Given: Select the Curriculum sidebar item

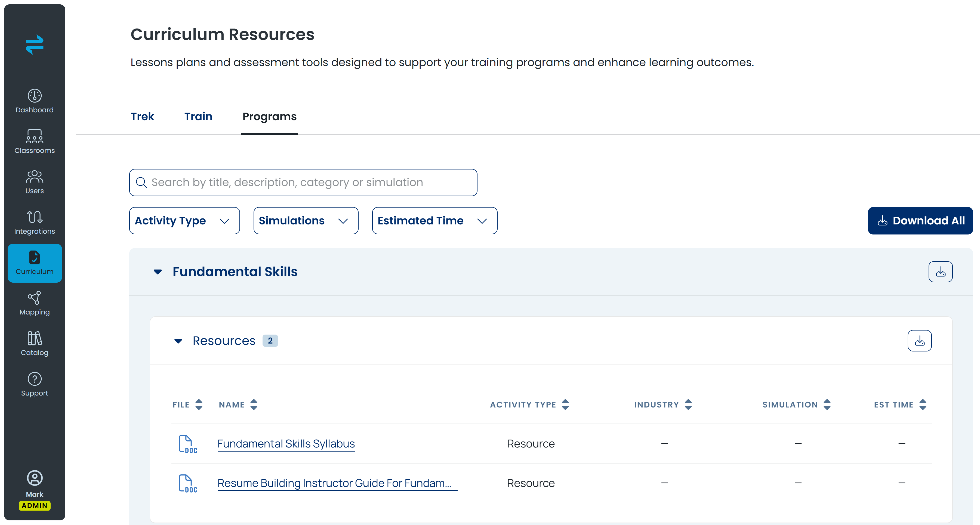Looking at the screenshot, I should coord(35,263).
